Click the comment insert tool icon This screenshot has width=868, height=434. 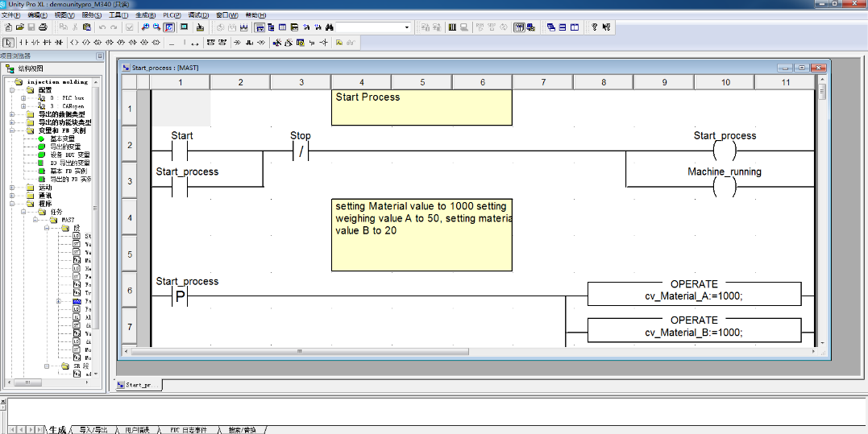click(338, 42)
